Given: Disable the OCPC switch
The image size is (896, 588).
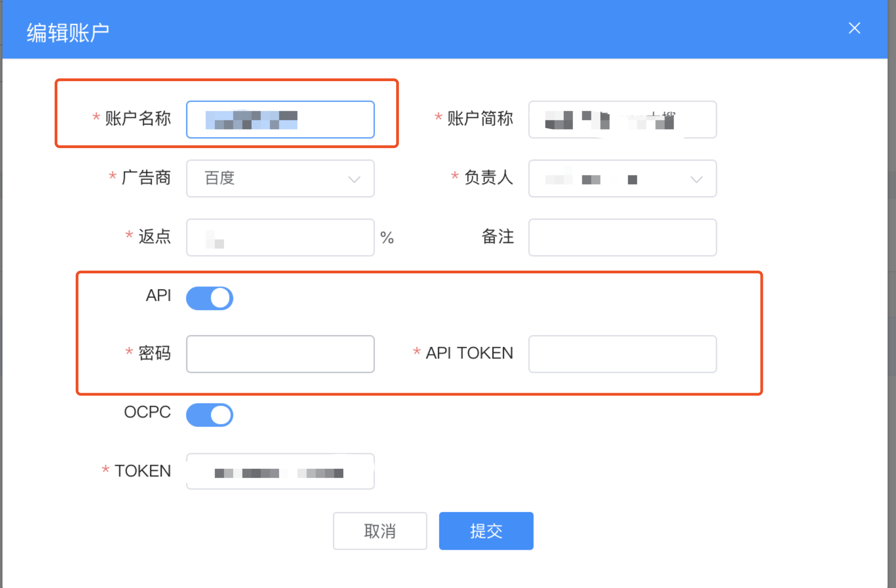Looking at the screenshot, I should pyautogui.click(x=210, y=415).
